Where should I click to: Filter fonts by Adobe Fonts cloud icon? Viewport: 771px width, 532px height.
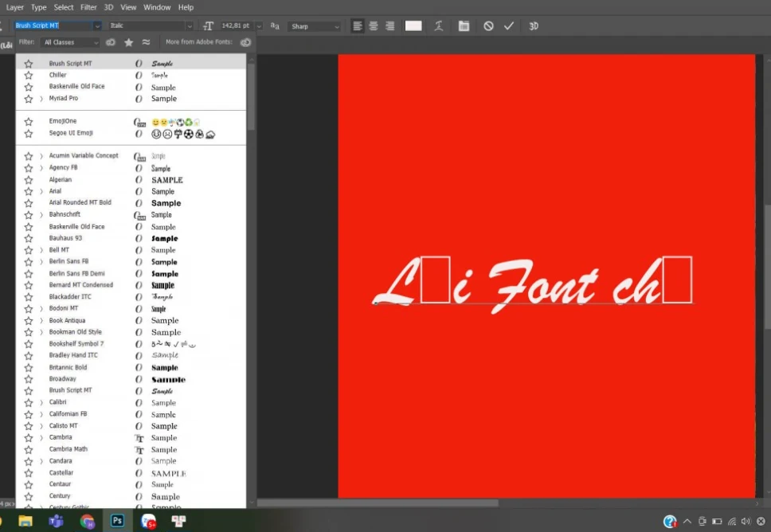point(111,42)
